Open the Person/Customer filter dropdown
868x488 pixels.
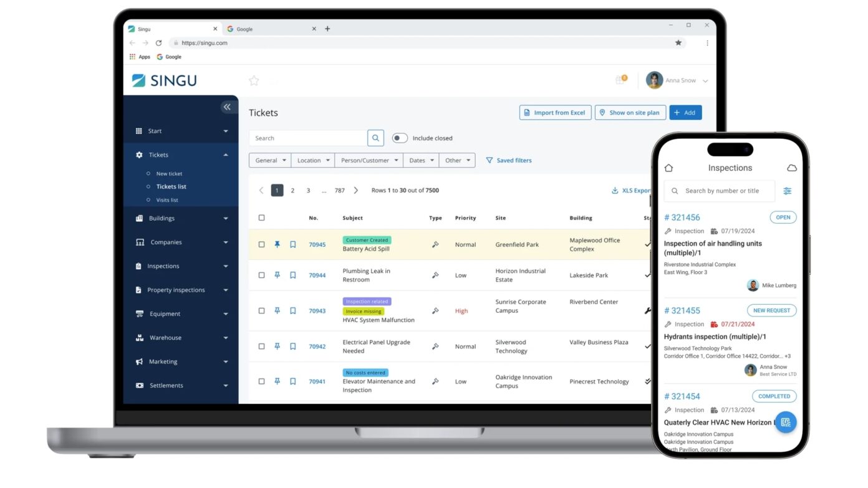pos(369,161)
